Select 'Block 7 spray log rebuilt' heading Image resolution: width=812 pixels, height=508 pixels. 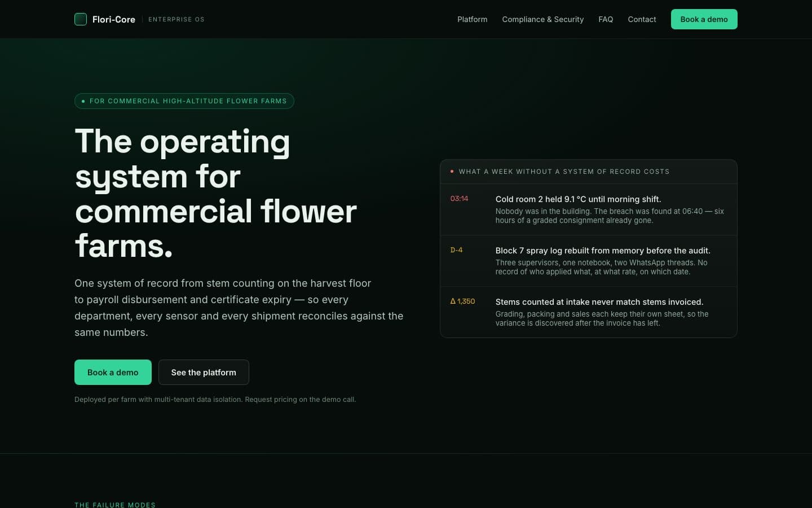(x=603, y=251)
